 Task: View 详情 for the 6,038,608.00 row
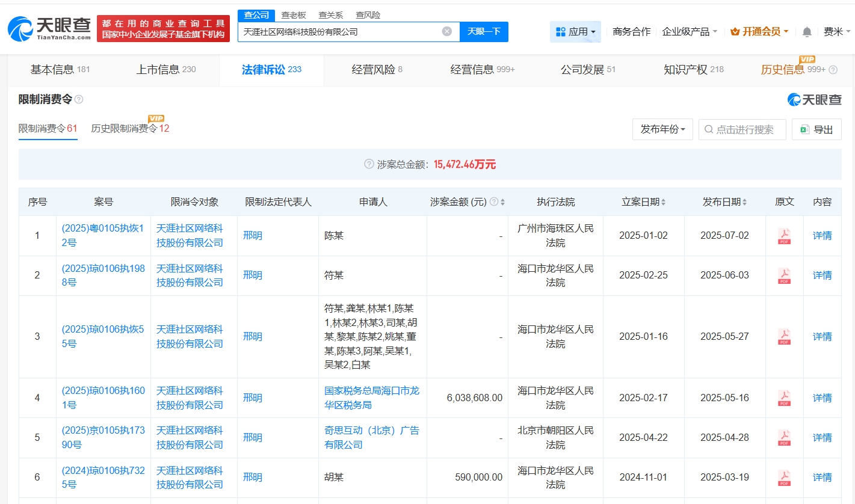click(822, 398)
